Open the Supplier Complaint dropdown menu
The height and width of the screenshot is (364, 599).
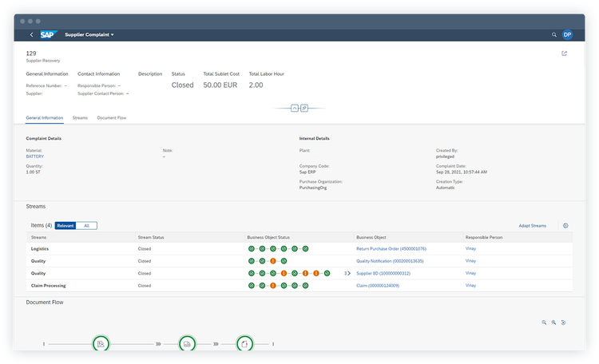[x=89, y=35]
